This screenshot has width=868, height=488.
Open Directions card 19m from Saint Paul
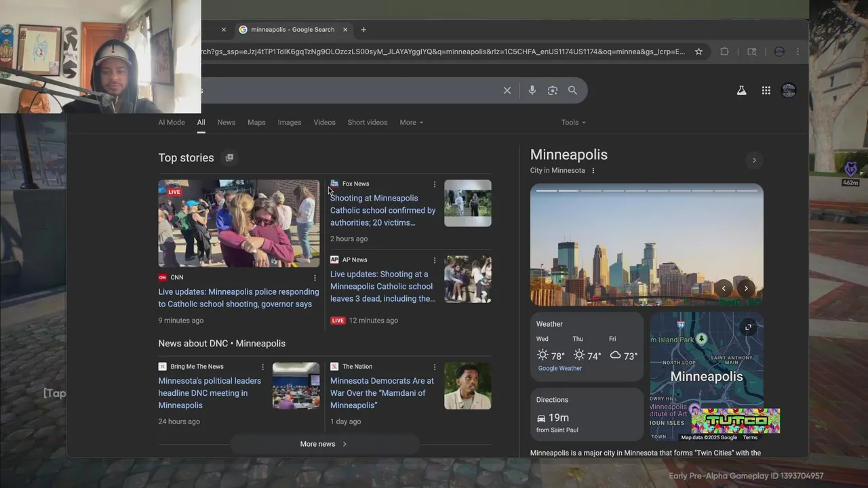(x=587, y=414)
